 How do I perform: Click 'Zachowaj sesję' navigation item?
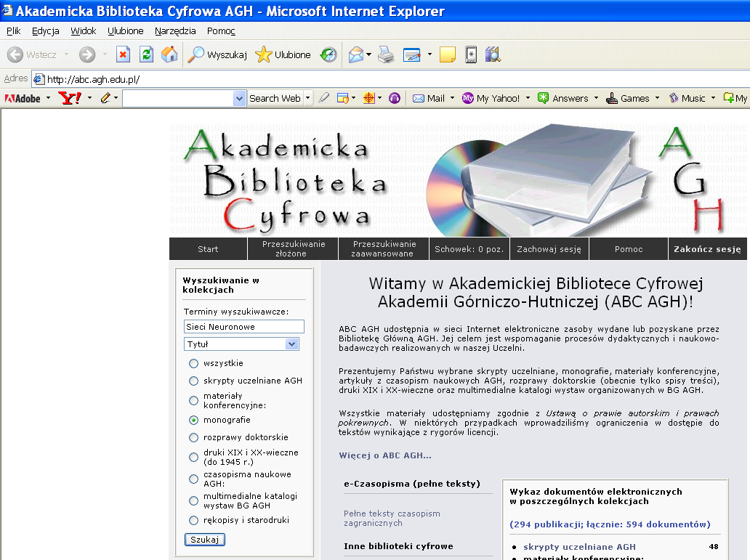pos(549,248)
